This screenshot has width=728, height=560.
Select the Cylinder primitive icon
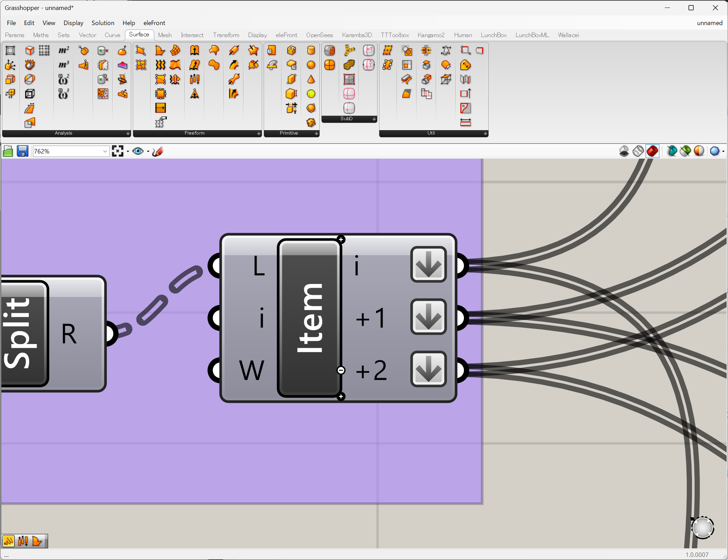pos(311,50)
